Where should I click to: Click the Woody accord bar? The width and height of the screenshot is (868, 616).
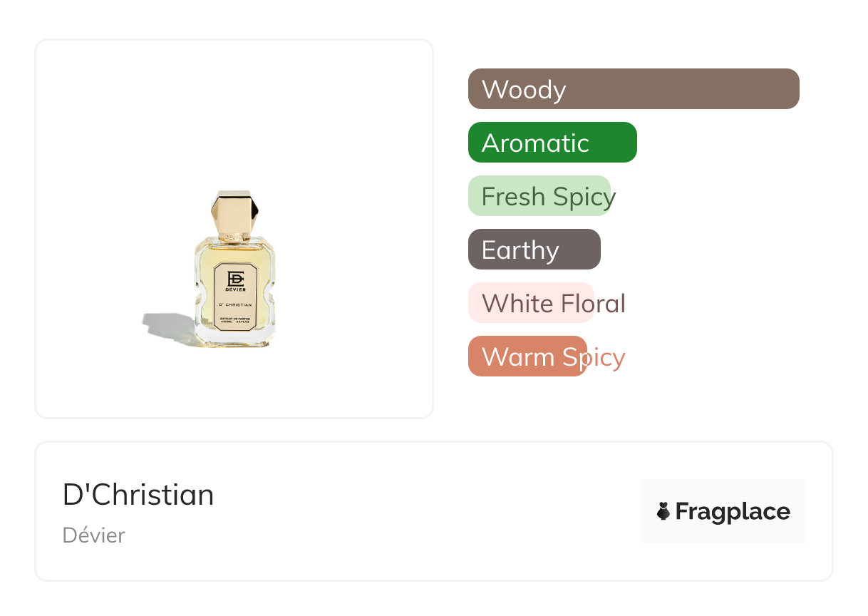[x=633, y=89]
